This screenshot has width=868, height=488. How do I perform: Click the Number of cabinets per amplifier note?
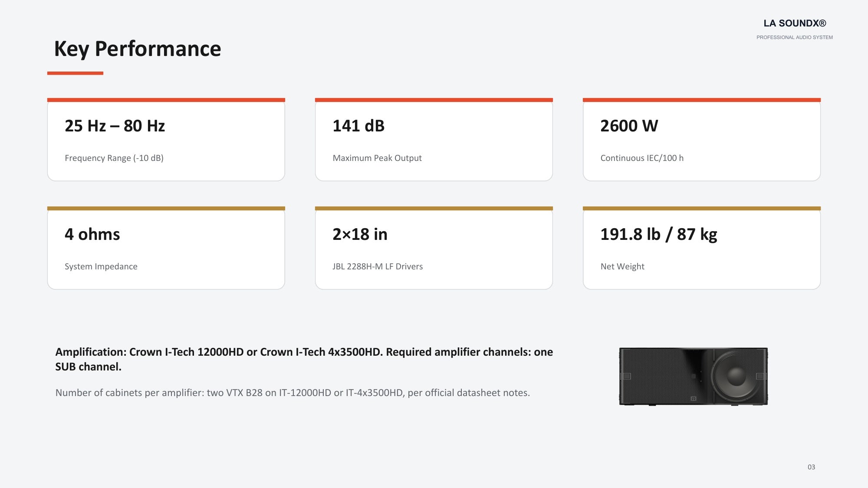click(293, 393)
